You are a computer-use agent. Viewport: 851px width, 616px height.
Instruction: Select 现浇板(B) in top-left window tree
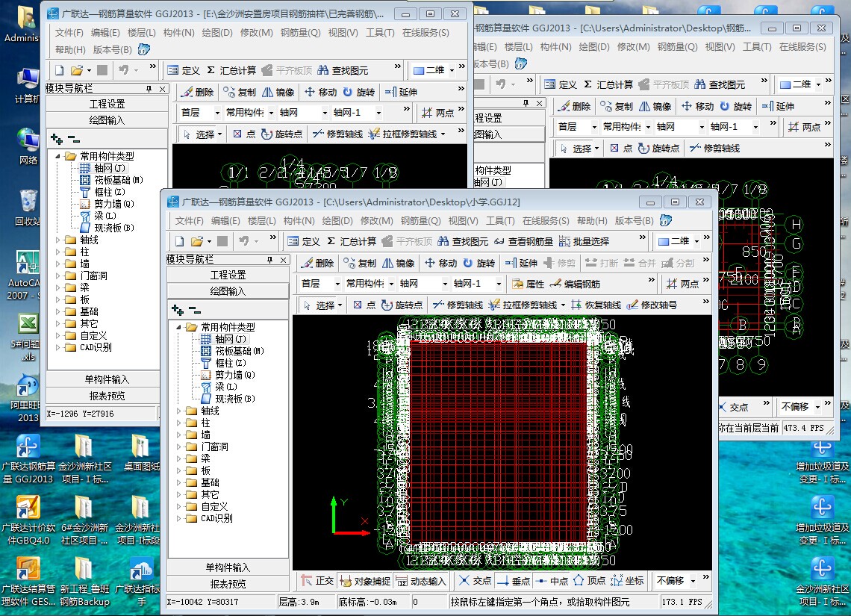(x=107, y=228)
